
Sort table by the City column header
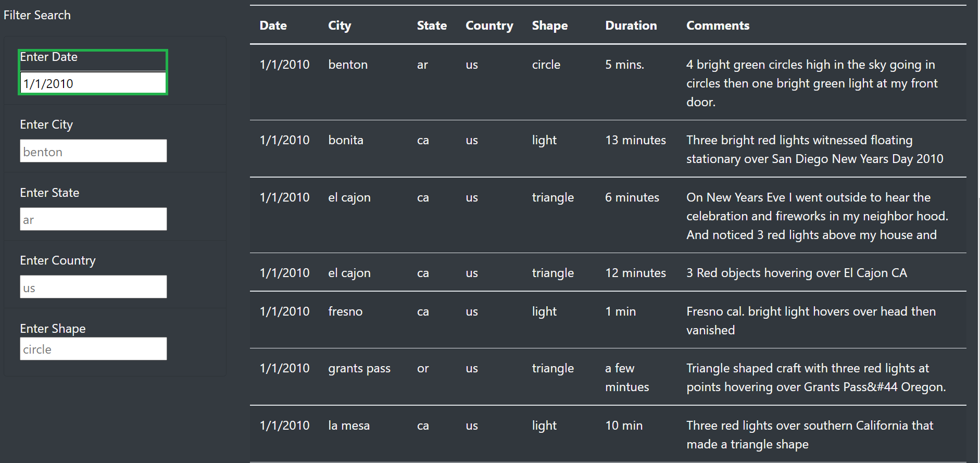[x=339, y=25]
